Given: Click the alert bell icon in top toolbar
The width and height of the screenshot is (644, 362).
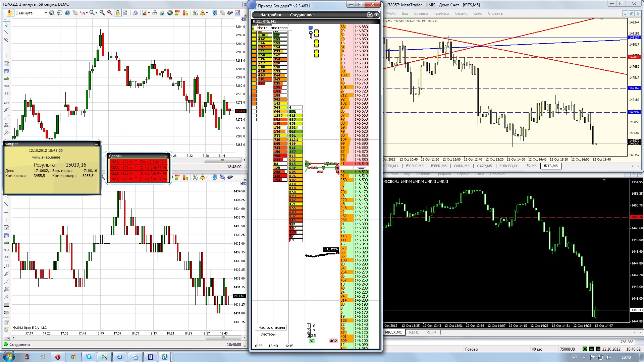Looking at the screenshot, I should [203, 13].
